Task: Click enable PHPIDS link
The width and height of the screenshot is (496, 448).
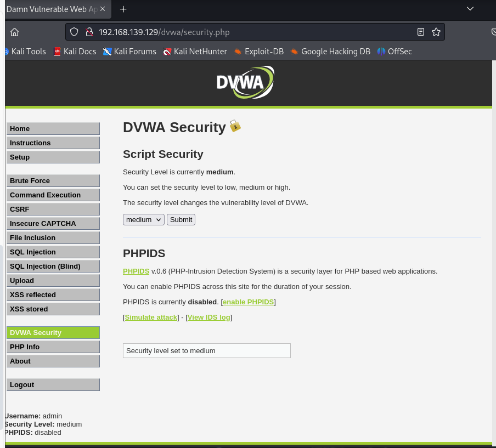Action: click(x=249, y=302)
